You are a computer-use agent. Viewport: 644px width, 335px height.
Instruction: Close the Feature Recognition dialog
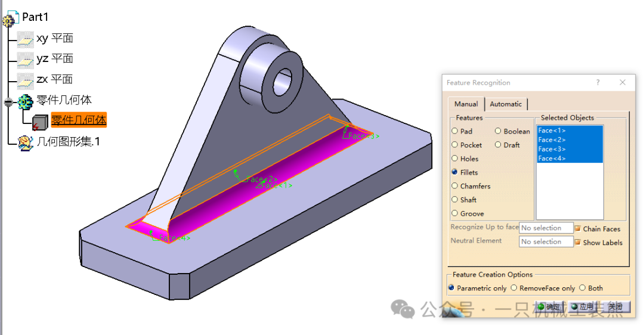[x=623, y=82]
